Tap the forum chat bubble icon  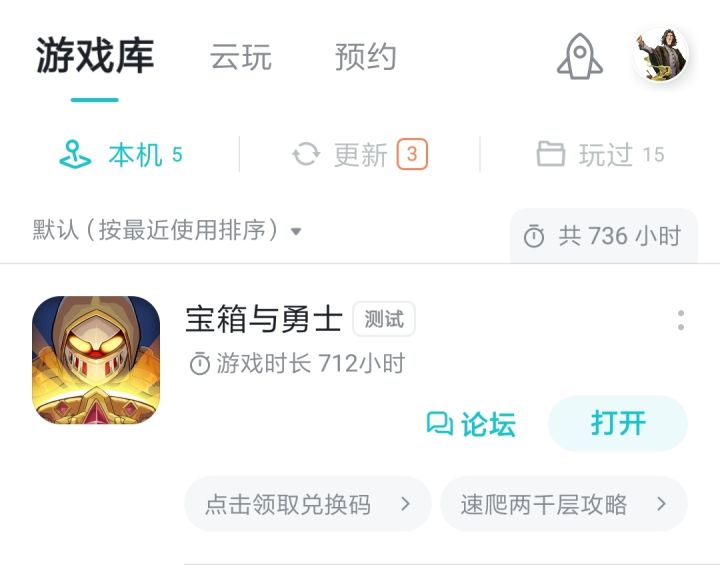pyautogui.click(x=439, y=423)
